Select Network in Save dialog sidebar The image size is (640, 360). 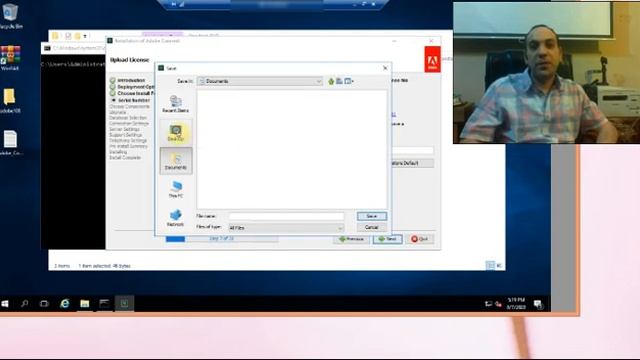pyautogui.click(x=176, y=218)
